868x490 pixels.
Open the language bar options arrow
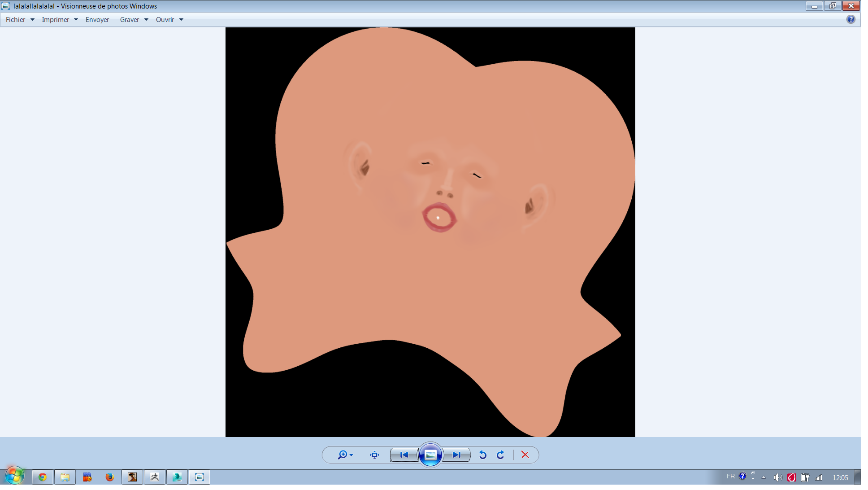click(x=753, y=479)
